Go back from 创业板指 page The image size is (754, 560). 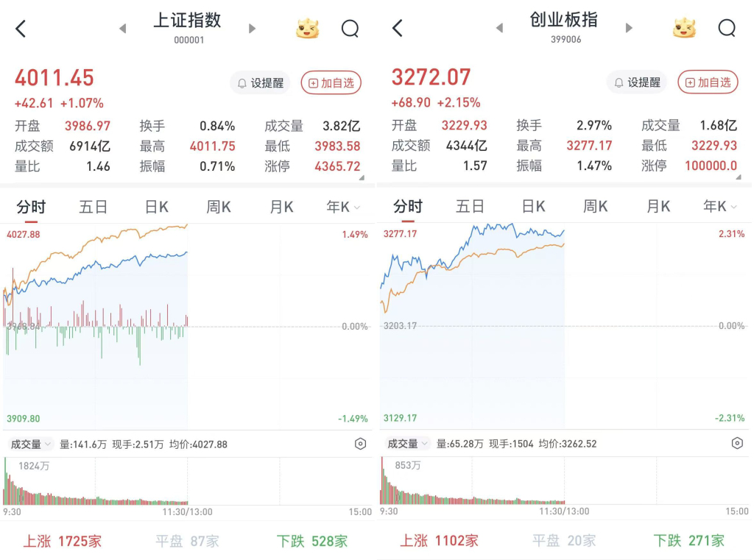pos(398,29)
